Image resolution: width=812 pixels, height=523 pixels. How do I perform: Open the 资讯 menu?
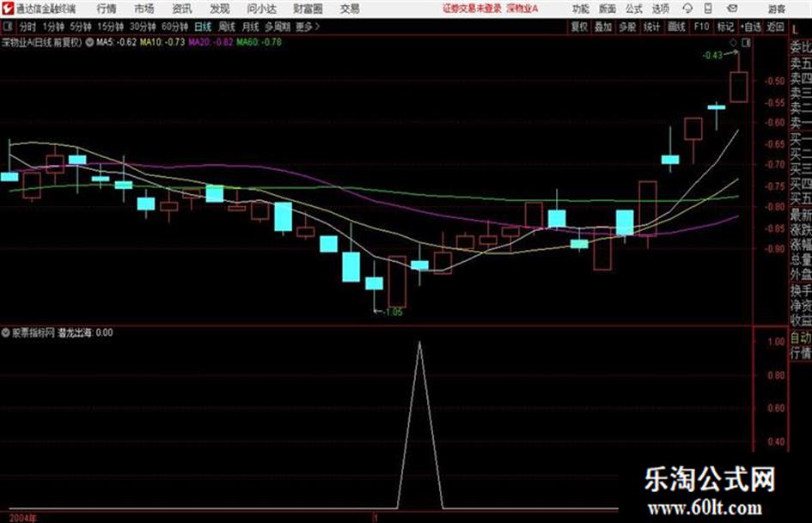point(182,9)
